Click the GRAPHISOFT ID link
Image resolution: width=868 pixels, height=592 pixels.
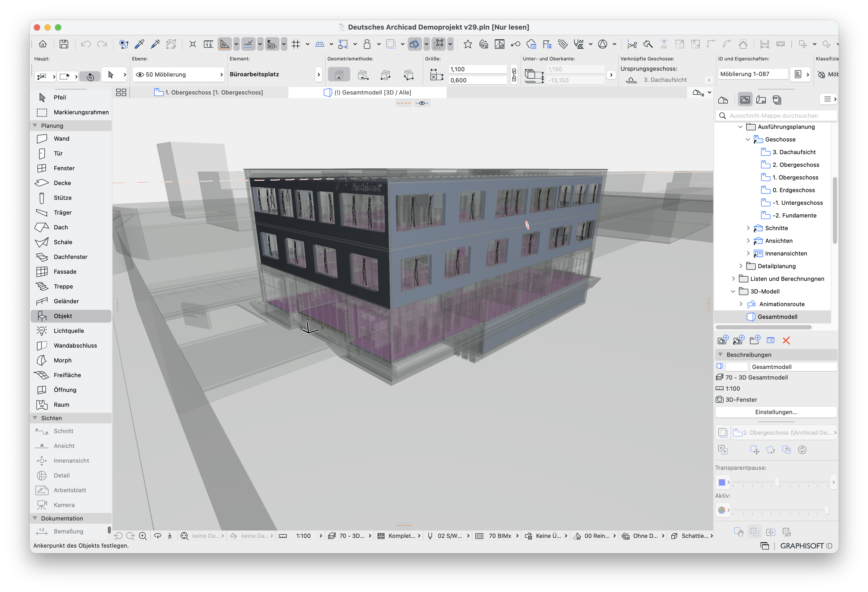point(806,546)
